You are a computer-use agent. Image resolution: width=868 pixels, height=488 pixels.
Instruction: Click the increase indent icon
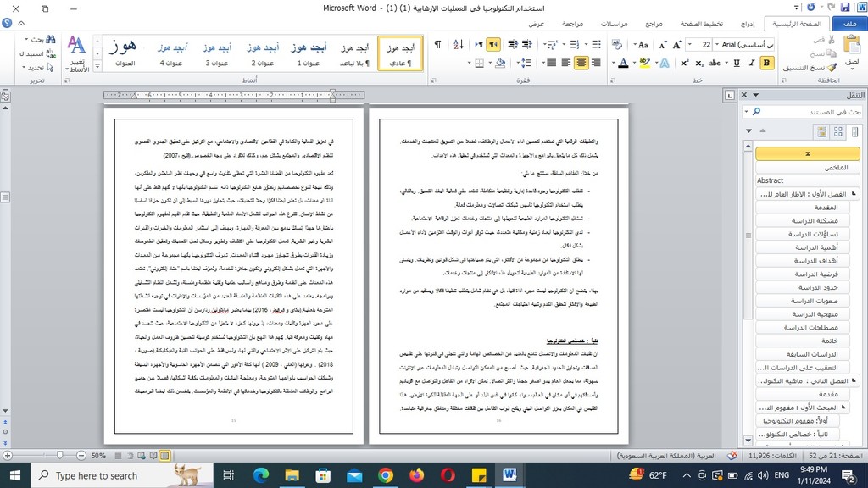pos(513,45)
